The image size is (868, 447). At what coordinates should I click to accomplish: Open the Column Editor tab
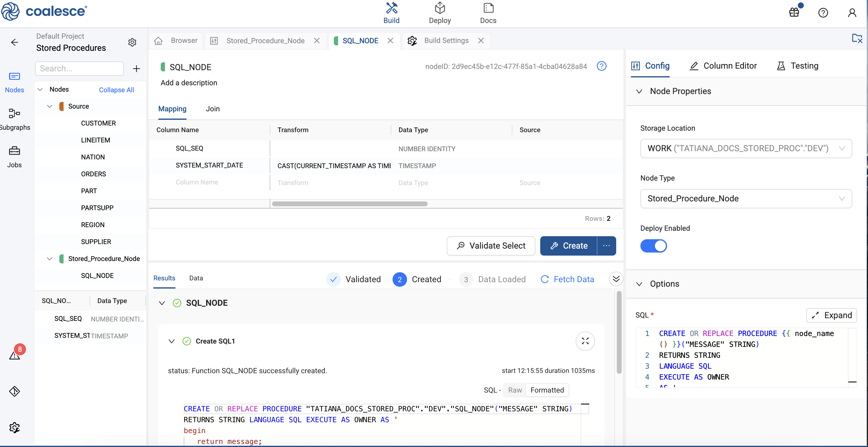[x=723, y=66]
